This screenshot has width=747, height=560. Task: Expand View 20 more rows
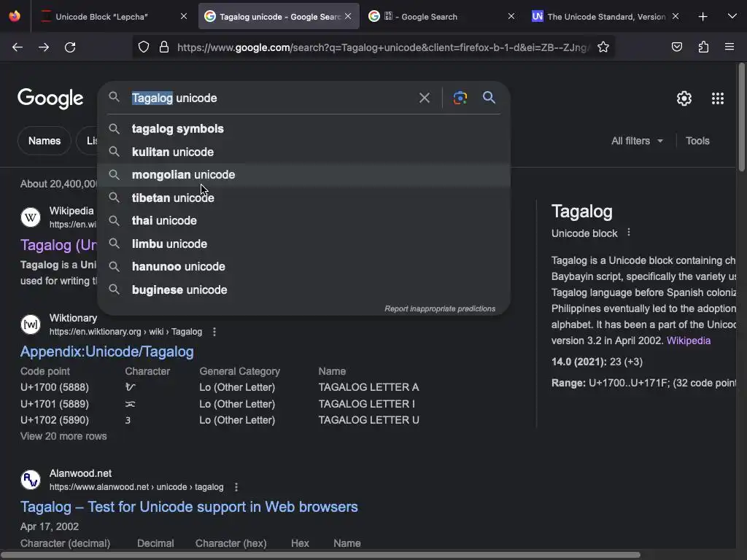63,436
